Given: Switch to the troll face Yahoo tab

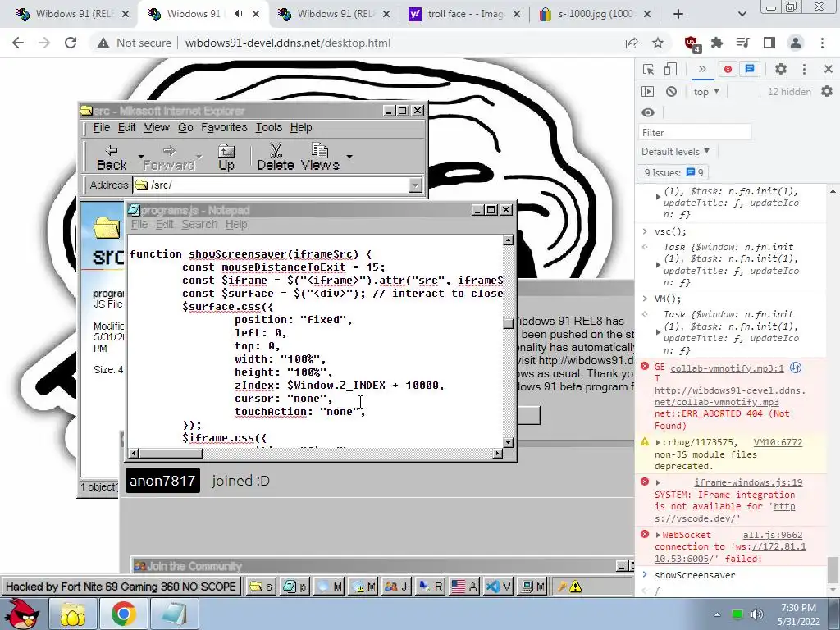Looking at the screenshot, I should point(464,14).
